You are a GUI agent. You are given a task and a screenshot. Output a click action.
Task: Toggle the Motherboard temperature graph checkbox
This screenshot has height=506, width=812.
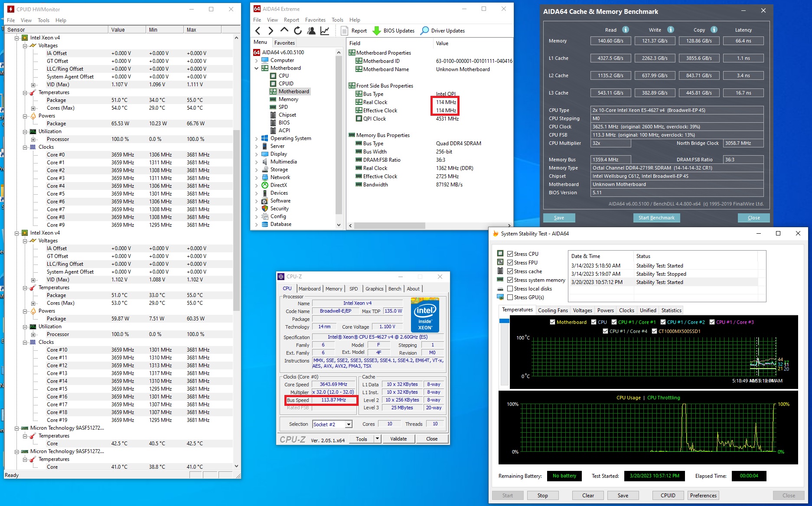pyautogui.click(x=552, y=322)
